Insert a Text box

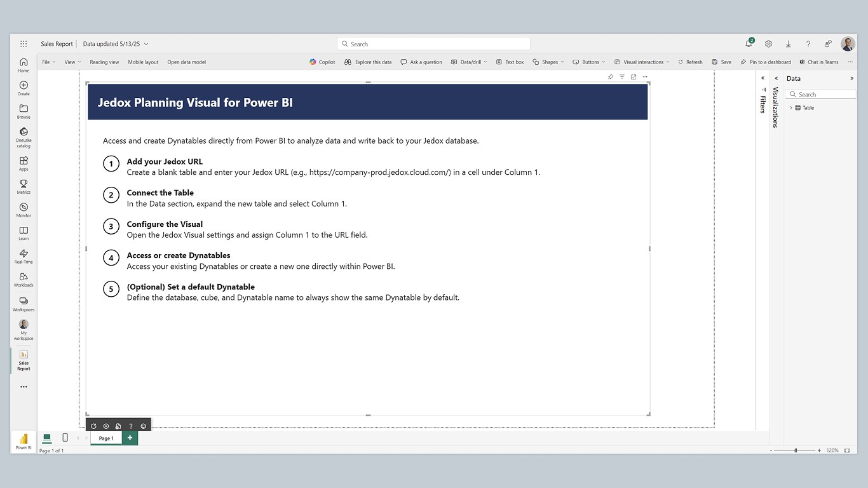coord(510,62)
